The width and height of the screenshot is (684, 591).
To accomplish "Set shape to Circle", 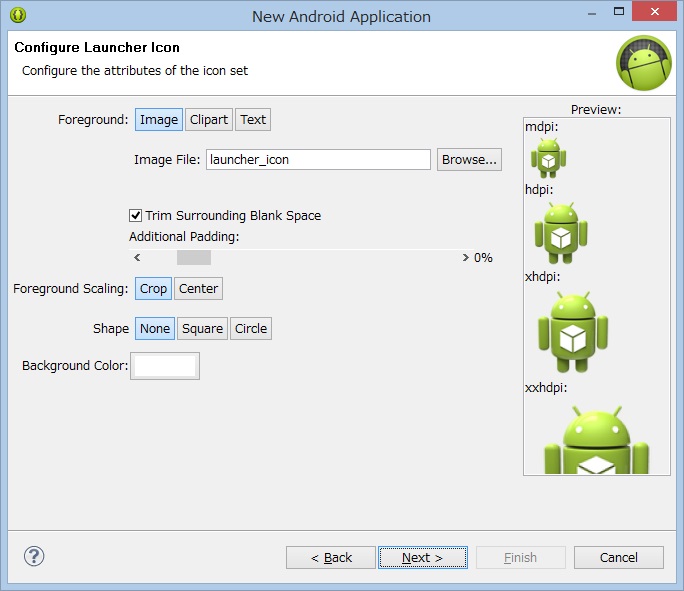I will tap(251, 328).
